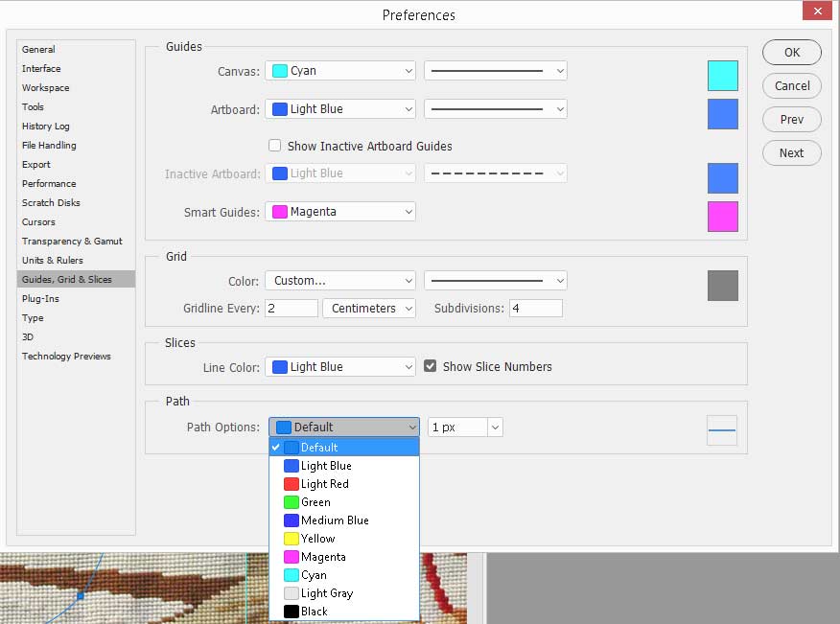This screenshot has width=840, height=624.
Task: Open the Artboard guide line style dropdown
Action: tap(496, 109)
